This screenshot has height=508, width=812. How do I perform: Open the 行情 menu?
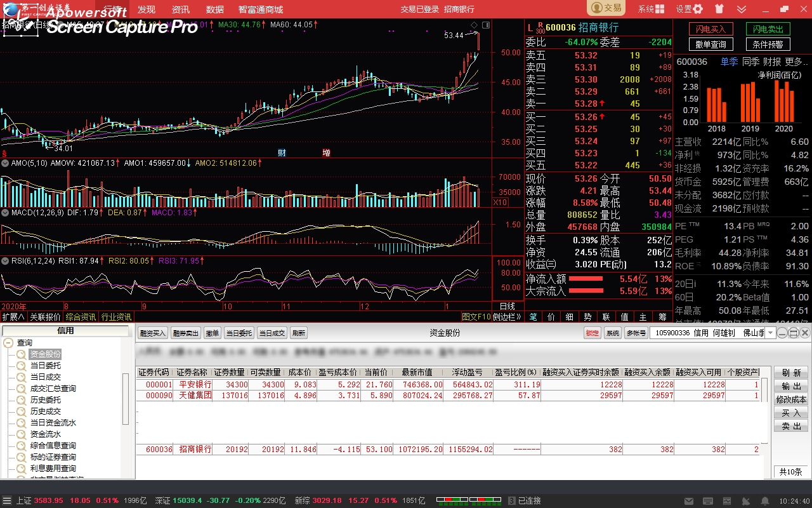[x=112, y=10]
